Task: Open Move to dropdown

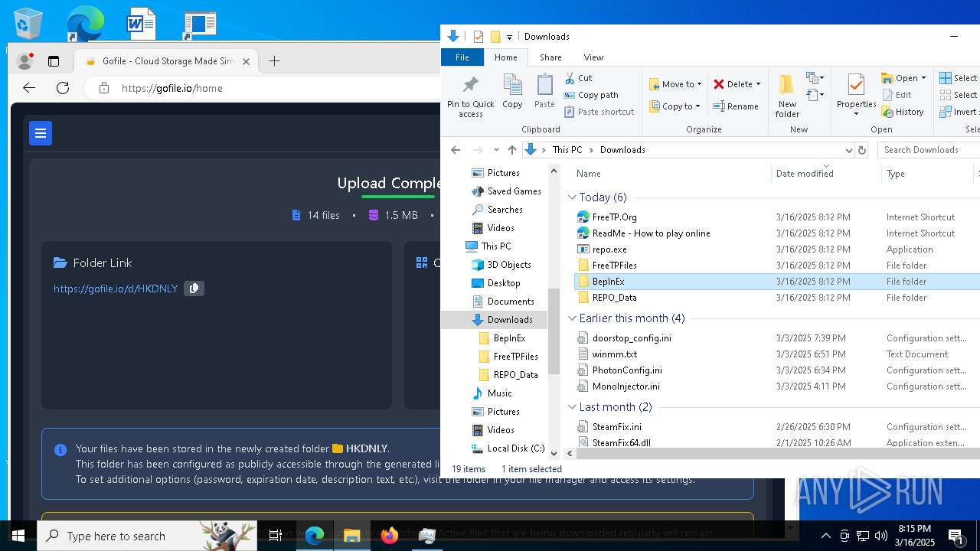Action: coord(675,84)
